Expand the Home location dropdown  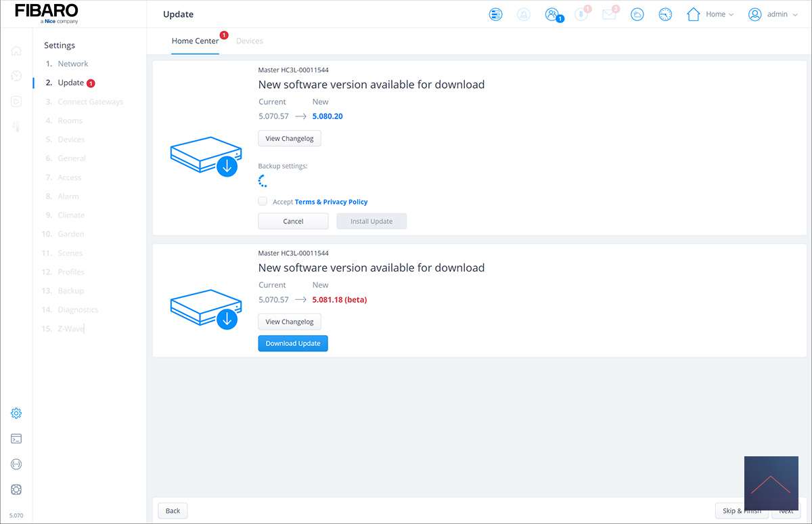tap(710, 14)
